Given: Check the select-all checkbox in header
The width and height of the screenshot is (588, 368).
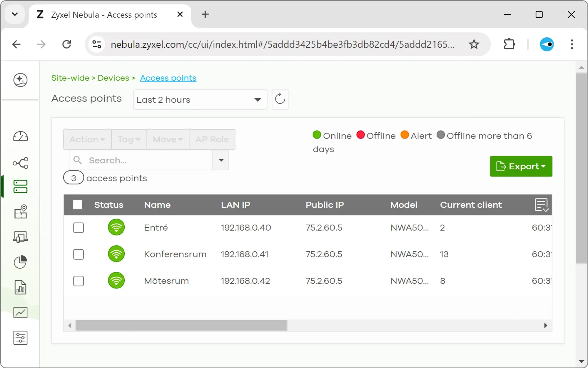Looking at the screenshot, I should pyautogui.click(x=78, y=205).
